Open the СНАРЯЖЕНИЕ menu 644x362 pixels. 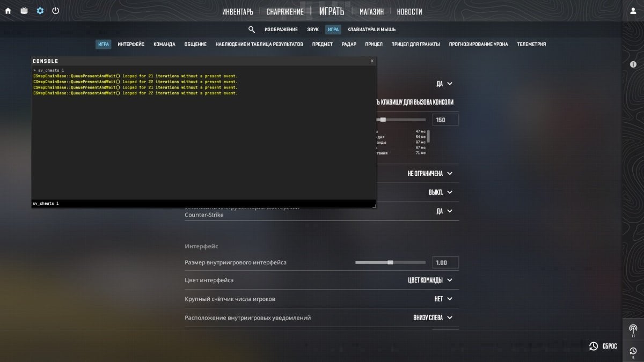(x=285, y=11)
